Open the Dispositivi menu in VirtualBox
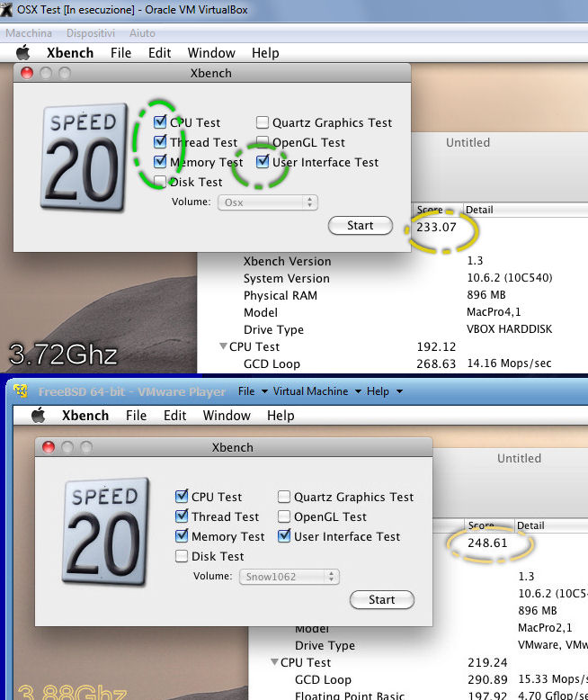The height and width of the screenshot is (700, 588). click(91, 33)
